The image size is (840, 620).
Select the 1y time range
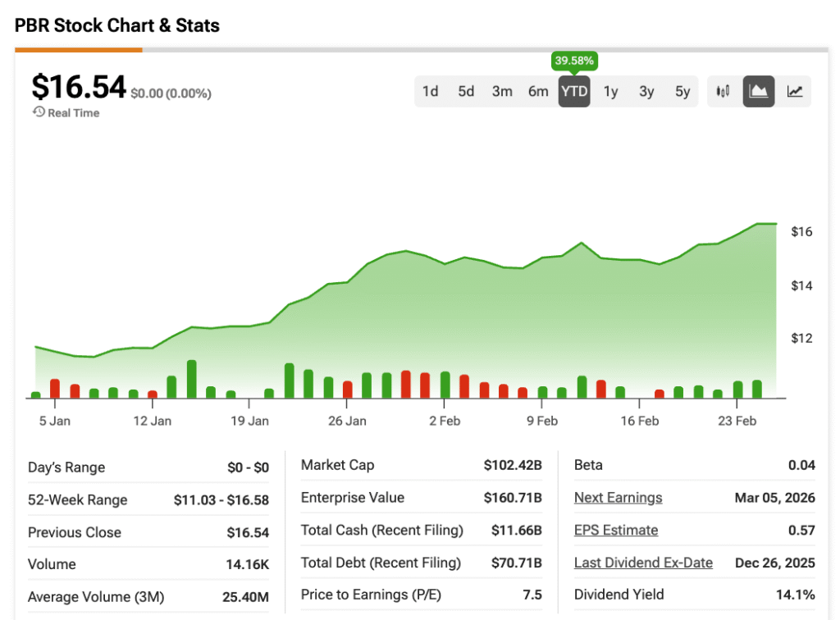[x=610, y=92]
